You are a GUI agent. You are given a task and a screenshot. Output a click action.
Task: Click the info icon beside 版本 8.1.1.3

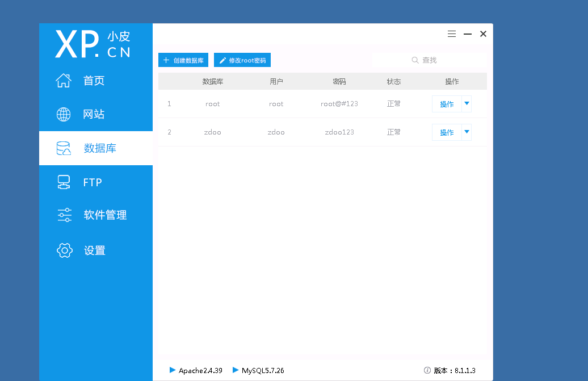[427, 370]
